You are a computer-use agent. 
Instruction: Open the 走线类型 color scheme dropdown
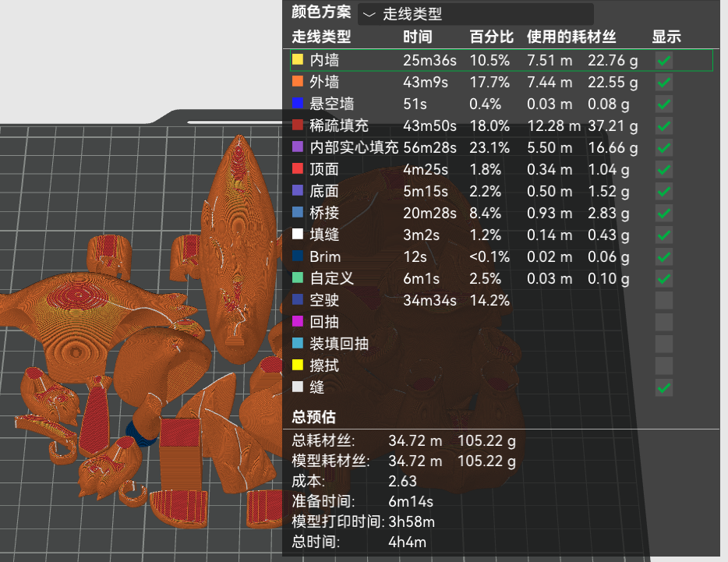click(475, 14)
